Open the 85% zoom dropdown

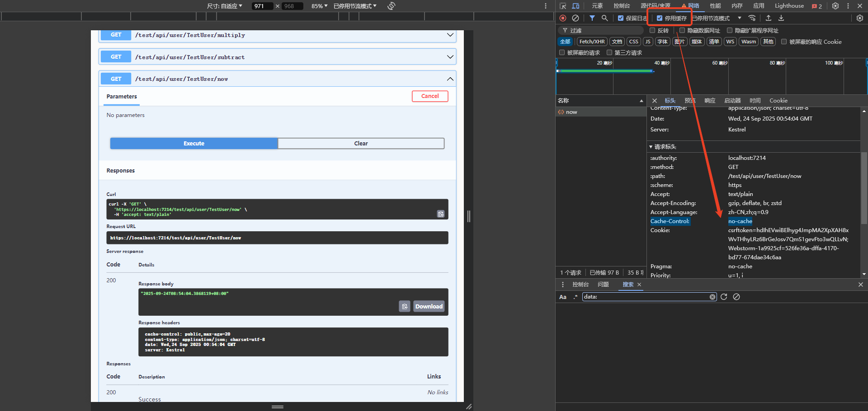320,6
